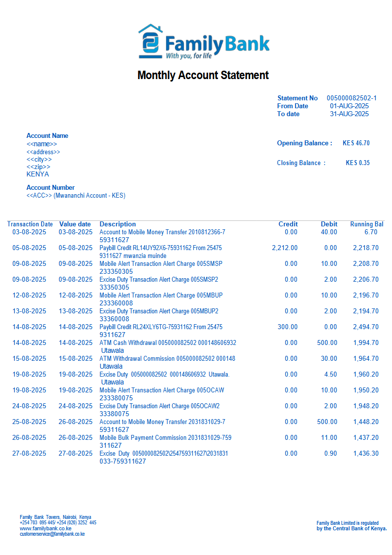Click the debit amount 11.00
This screenshot has width=392, height=555.
[x=329, y=437]
